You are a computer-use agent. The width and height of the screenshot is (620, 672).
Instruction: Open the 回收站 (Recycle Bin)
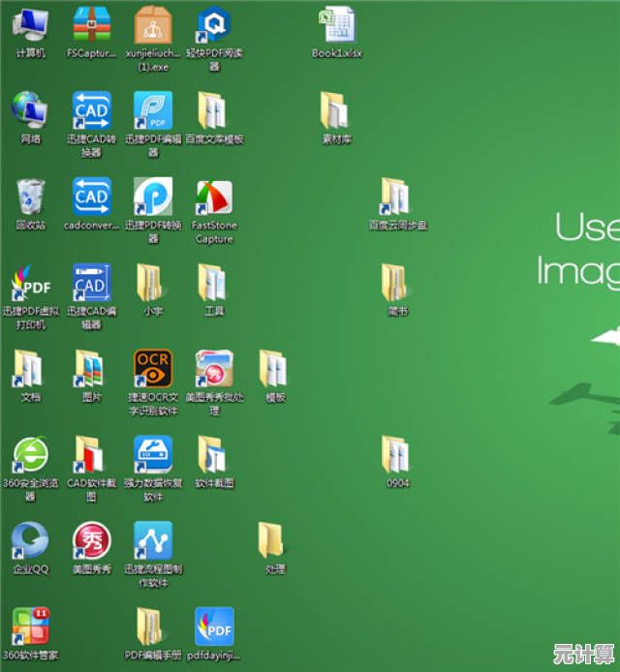[30, 198]
